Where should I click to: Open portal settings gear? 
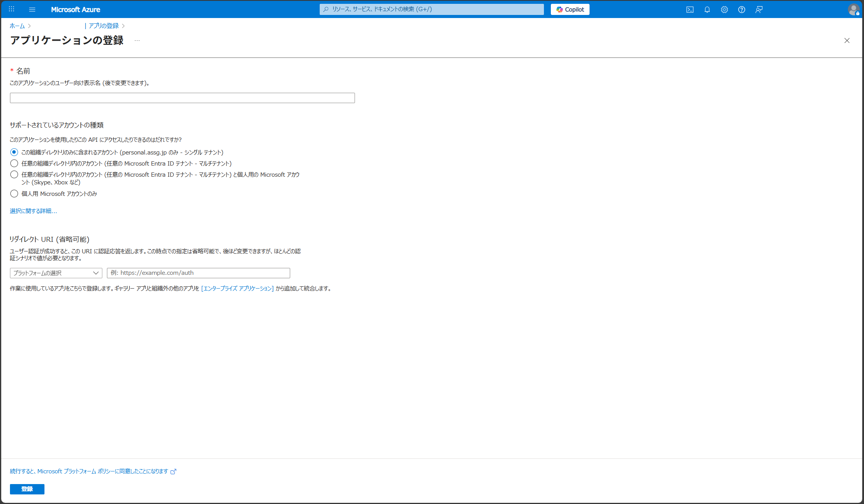[x=724, y=9]
